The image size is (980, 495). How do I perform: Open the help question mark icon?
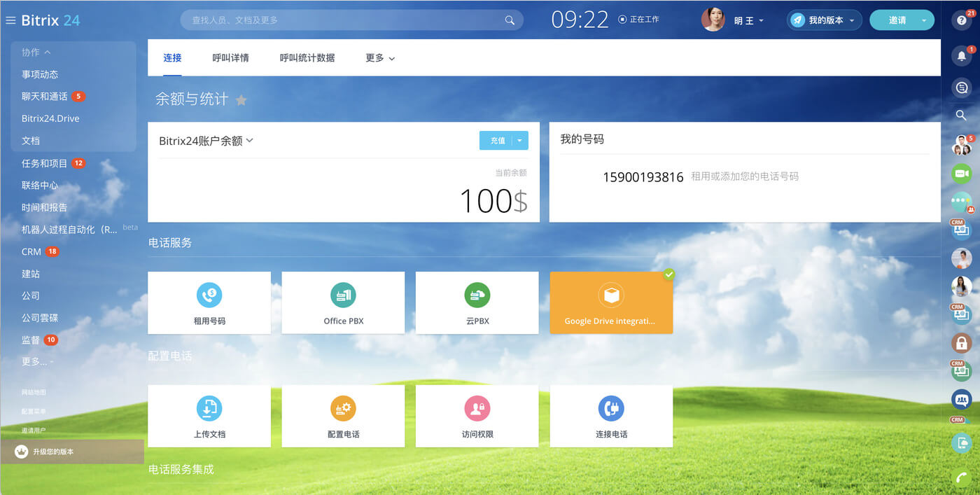[962, 20]
